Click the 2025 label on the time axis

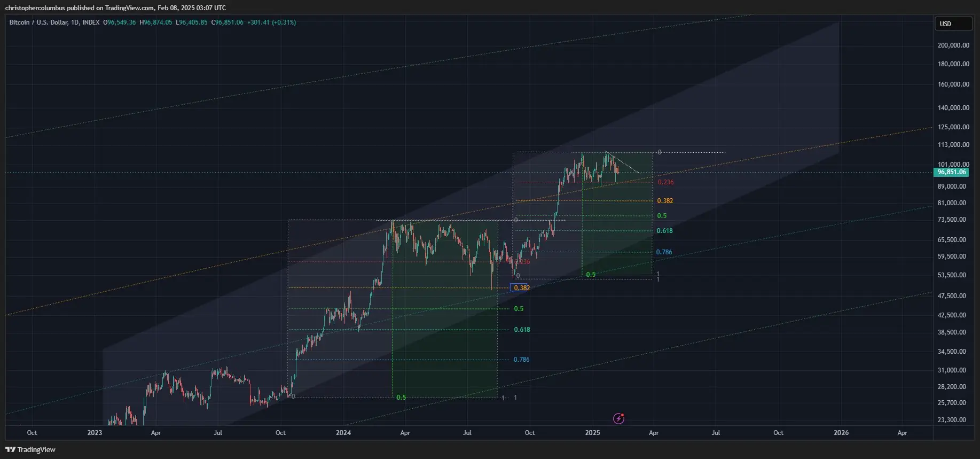(x=592, y=433)
